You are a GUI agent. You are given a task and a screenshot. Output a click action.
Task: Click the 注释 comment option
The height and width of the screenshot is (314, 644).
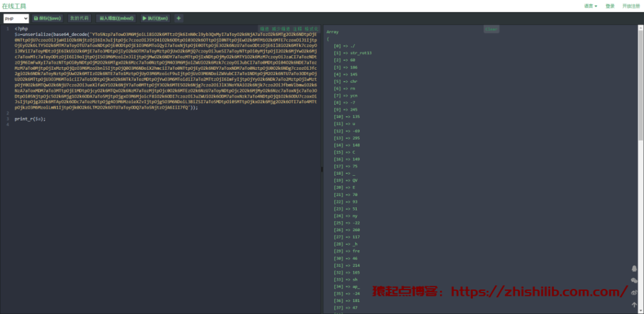click(x=297, y=29)
